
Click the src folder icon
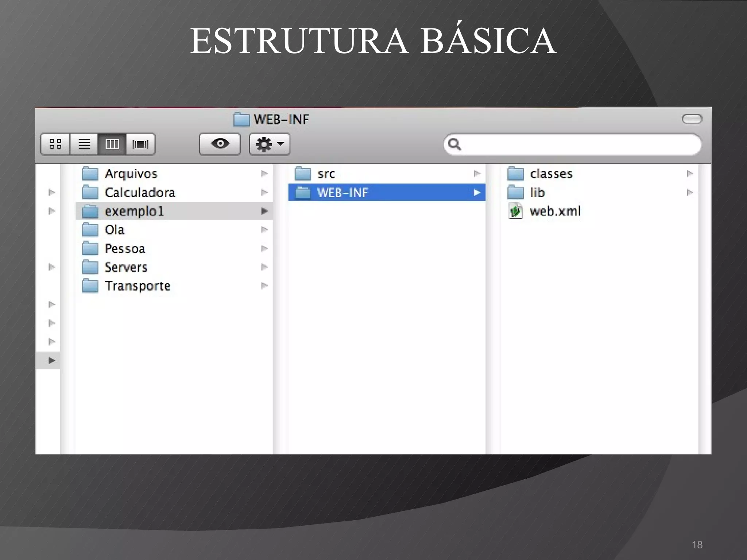pyautogui.click(x=303, y=174)
